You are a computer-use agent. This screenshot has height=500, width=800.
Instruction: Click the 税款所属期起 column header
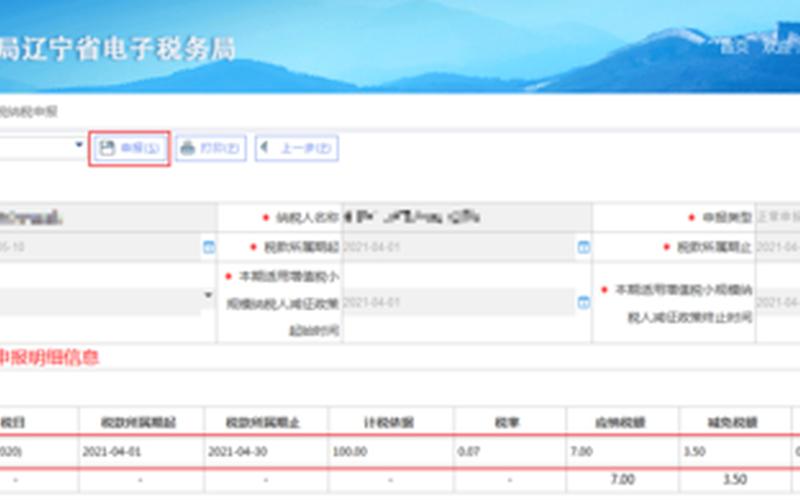pyautogui.click(x=138, y=422)
